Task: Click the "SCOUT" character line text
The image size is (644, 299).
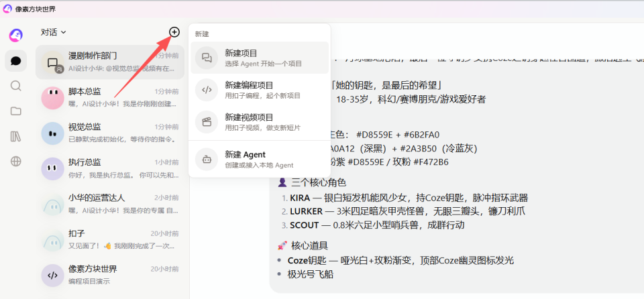Action: tap(377, 225)
